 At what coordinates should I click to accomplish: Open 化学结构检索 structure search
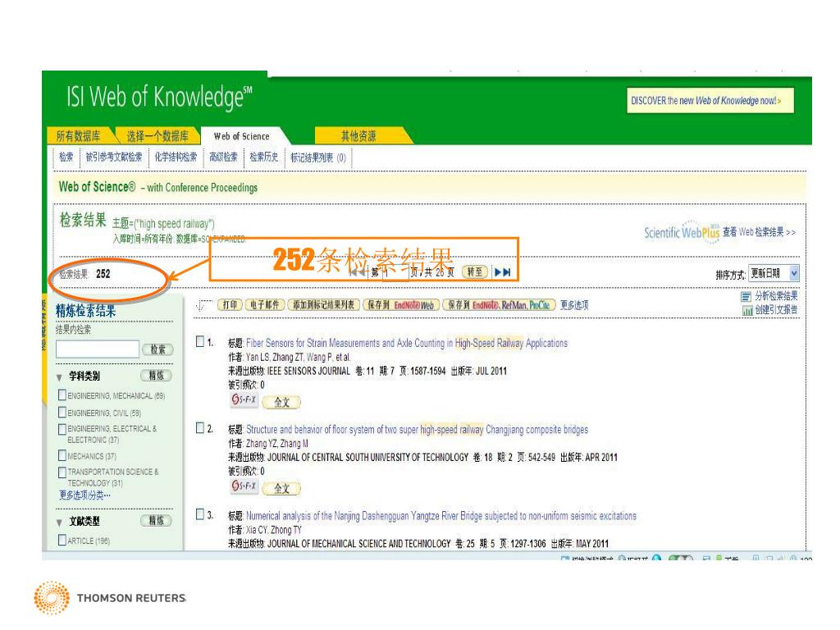pyautogui.click(x=176, y=157)
